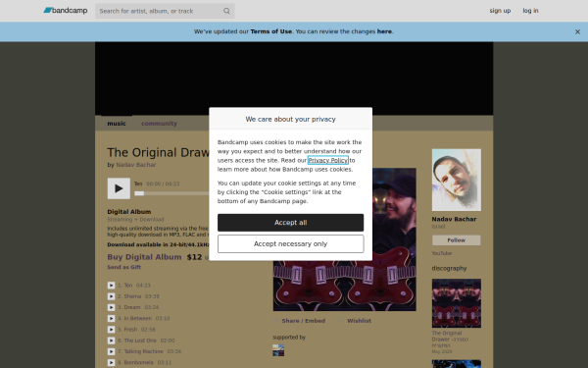The height and width of the screenshot is (368, 588).
Task: Open The Original Drawer discography title link
Action: pyautogui.click(x=450, y=340)
